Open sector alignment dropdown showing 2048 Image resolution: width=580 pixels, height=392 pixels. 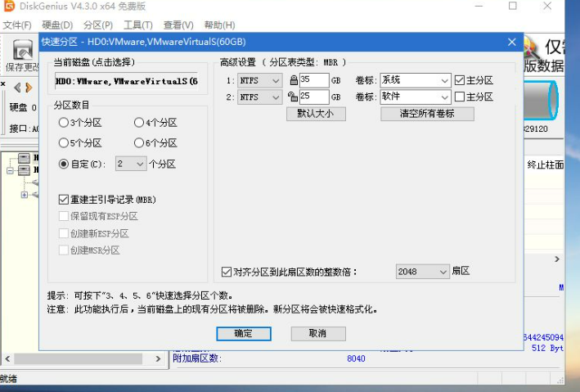[422, 272]
